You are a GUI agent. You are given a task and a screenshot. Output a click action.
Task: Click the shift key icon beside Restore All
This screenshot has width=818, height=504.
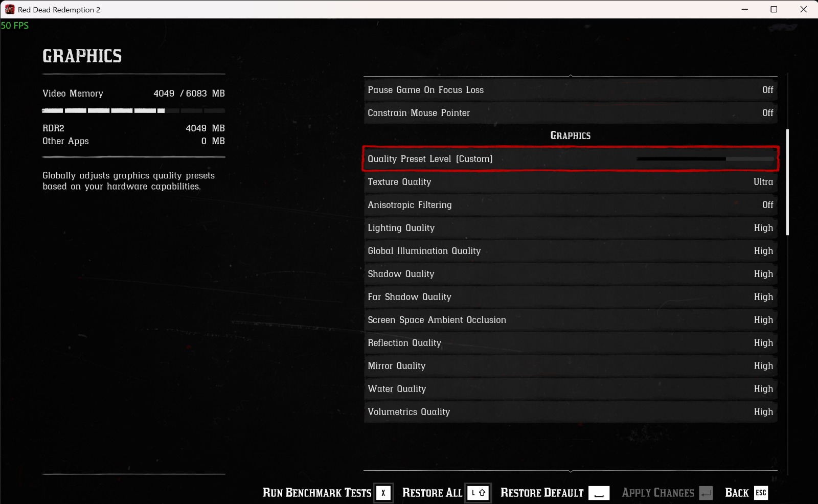click(478, 493)
